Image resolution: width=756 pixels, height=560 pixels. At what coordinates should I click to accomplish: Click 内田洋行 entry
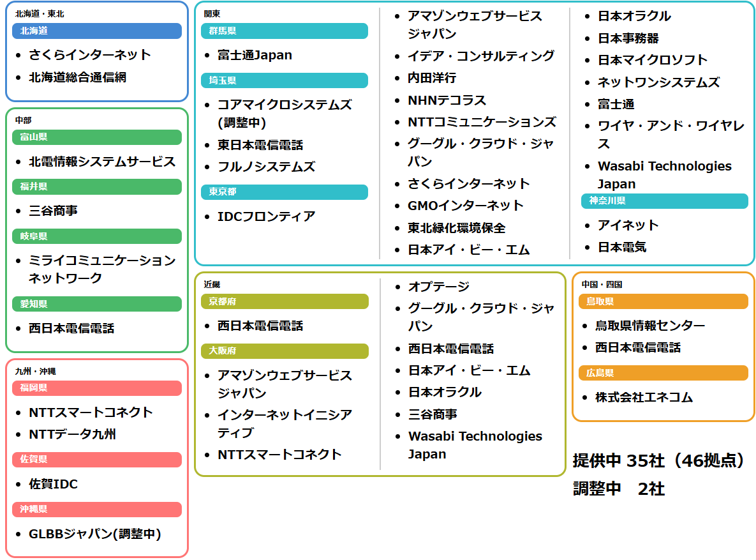pyautogui.click(x=432, y=78)
